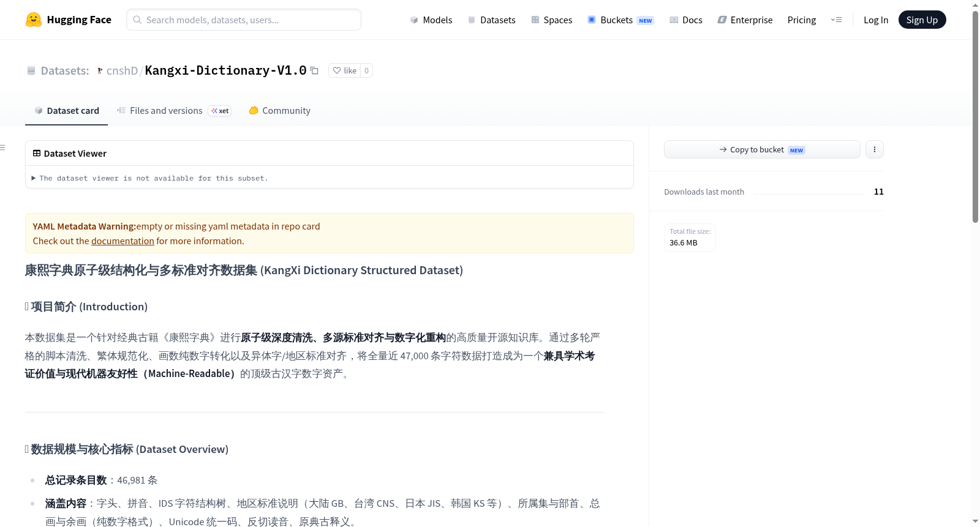
Task: Click the Community emoji icon
Action: [254, 110]
